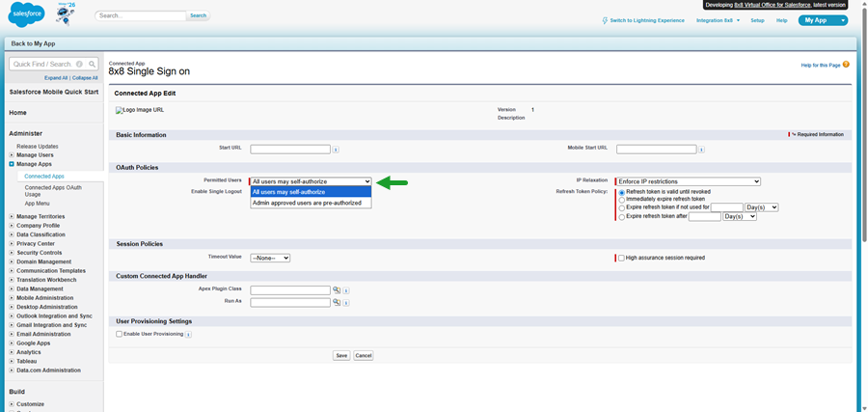Viewport: 868px width, 412px height.
Task: Open the Timeout Value dropdown
Action: point(270,258)
